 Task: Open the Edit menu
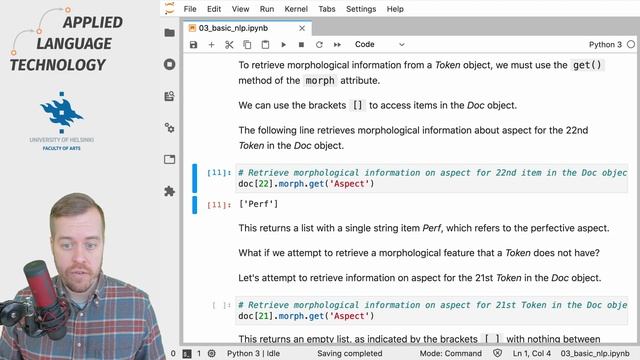[x=214, y=9]
